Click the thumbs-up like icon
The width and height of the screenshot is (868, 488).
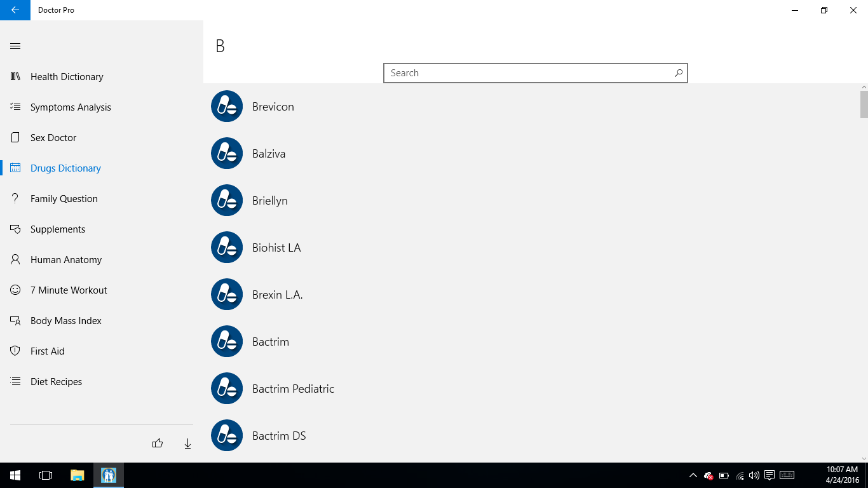pos(158,444)
